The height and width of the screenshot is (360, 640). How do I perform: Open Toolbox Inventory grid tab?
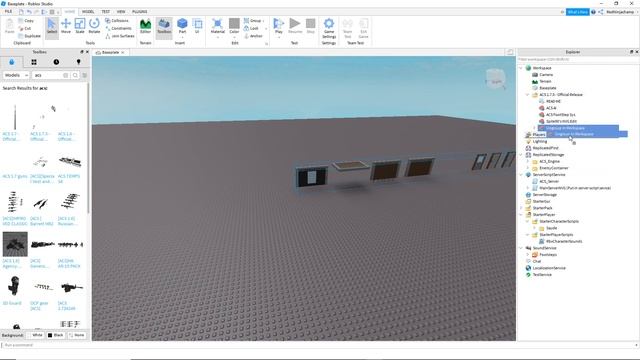coord(34,62)
